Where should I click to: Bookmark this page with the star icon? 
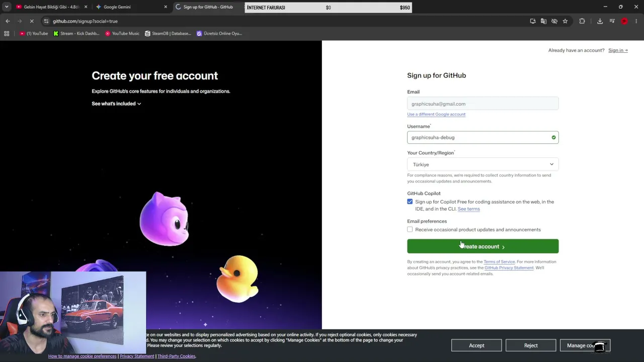(x=565, y=21)
